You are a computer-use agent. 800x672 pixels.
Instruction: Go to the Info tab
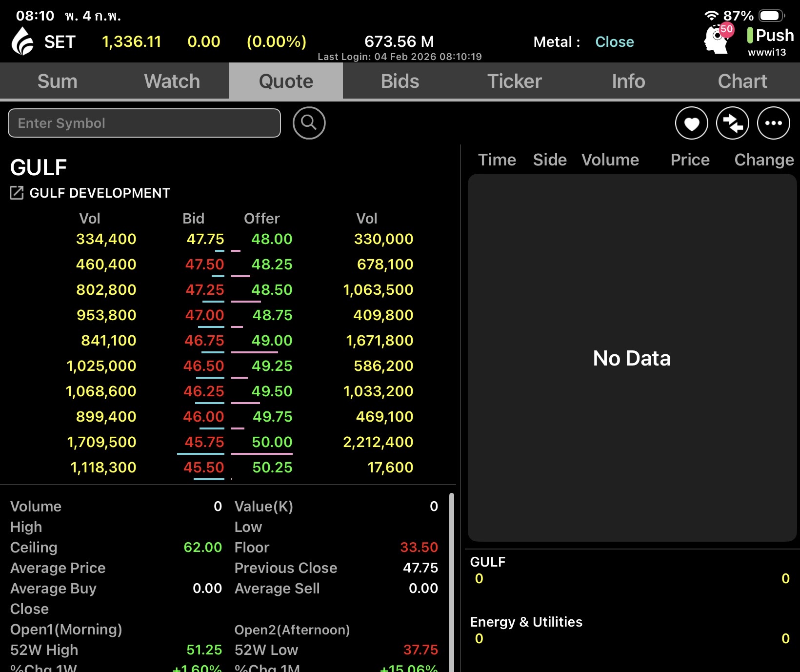click(x=628, y=81)
